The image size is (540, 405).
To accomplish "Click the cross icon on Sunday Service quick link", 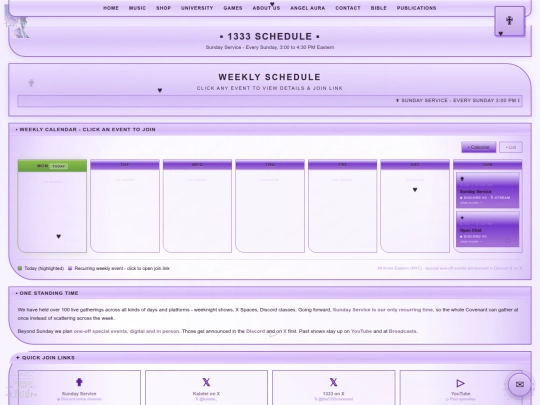I will (79, 382).
